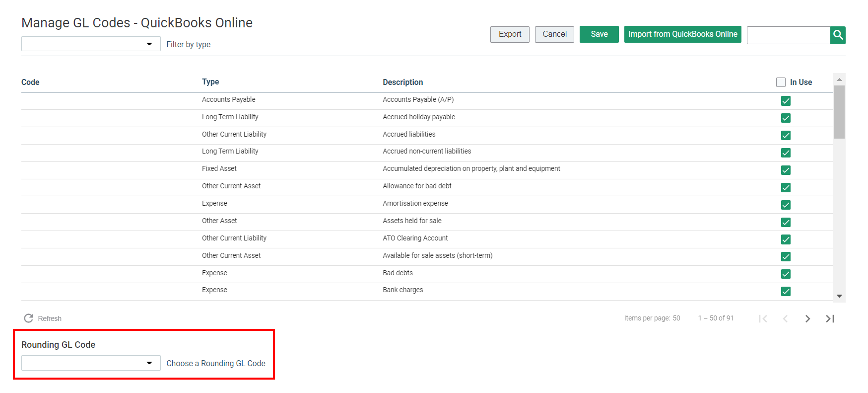Click the Code column header
This screenshot has height=393, width=868.
pos(30,82)
